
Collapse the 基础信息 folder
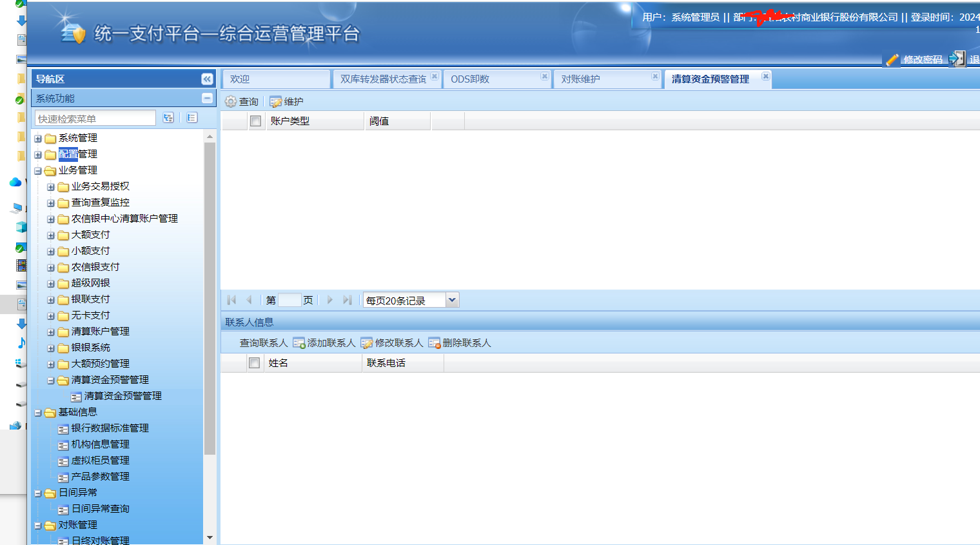(38, 413)
